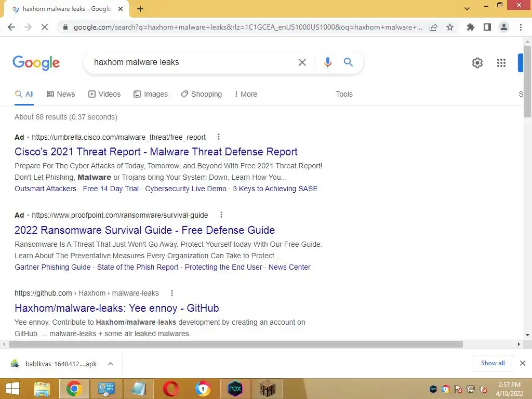Image resolution: width=532 pixels, height=399 pixels.
Task: Click the scroll down arrow
Action: 527,335
